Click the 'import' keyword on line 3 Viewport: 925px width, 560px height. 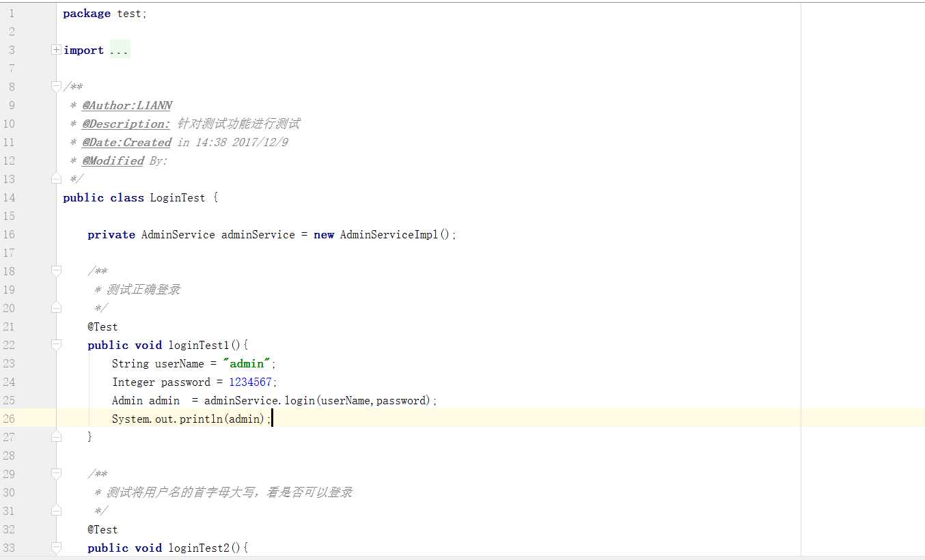click(83, 51)
